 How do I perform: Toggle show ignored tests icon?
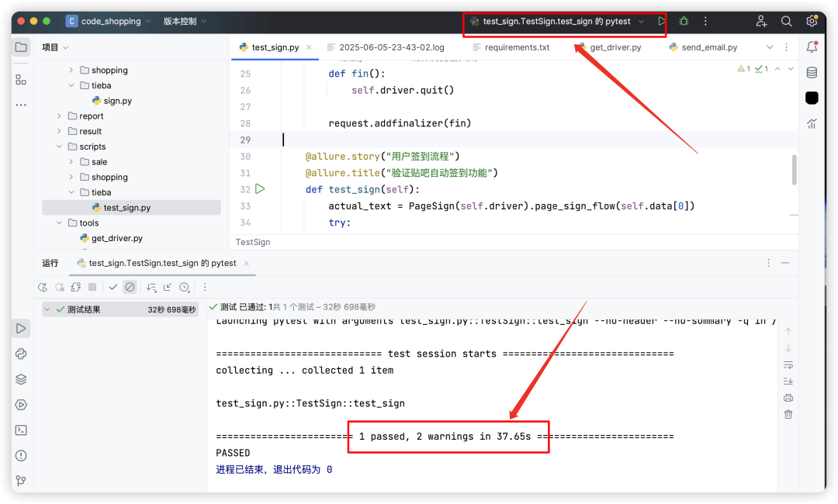tap(130, 287)
